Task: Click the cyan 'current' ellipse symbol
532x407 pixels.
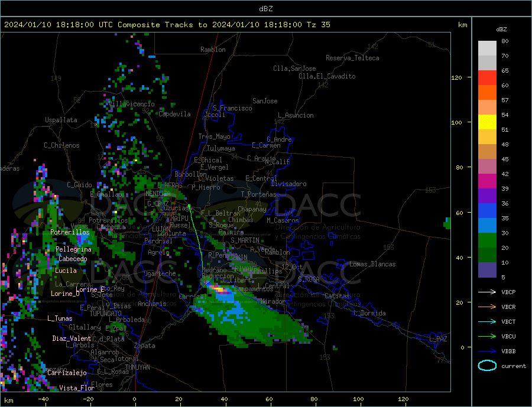Action: click(487, 366)
